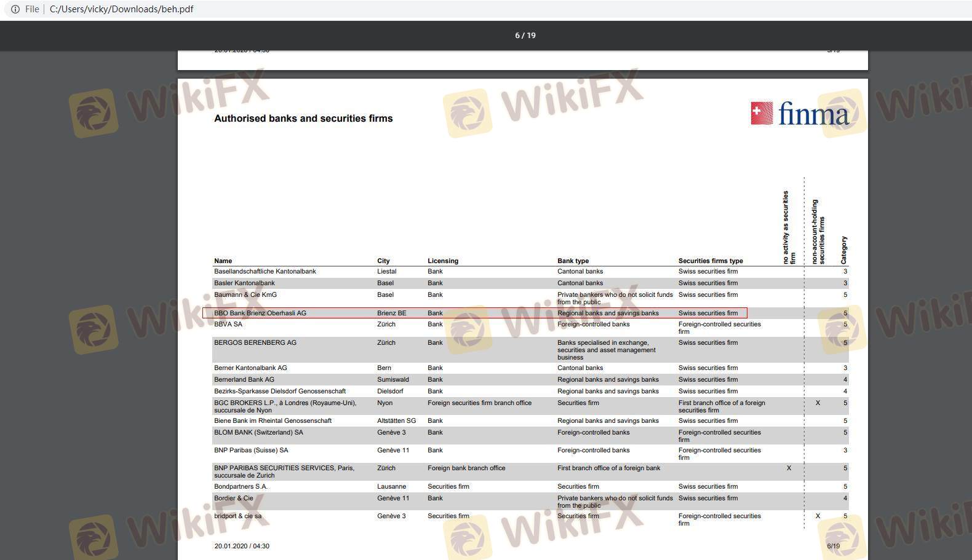Screen dimensions: 972x560
Task: Click the Authorised banks and securities firms heading
Action: [303, 119]
